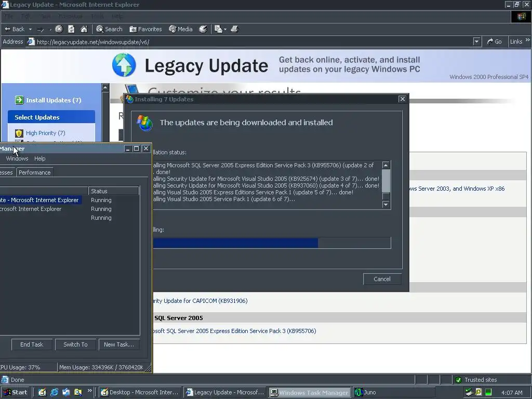Click New Task... in Task Manager
The image size is (532, 399).
tap(119, 344)
